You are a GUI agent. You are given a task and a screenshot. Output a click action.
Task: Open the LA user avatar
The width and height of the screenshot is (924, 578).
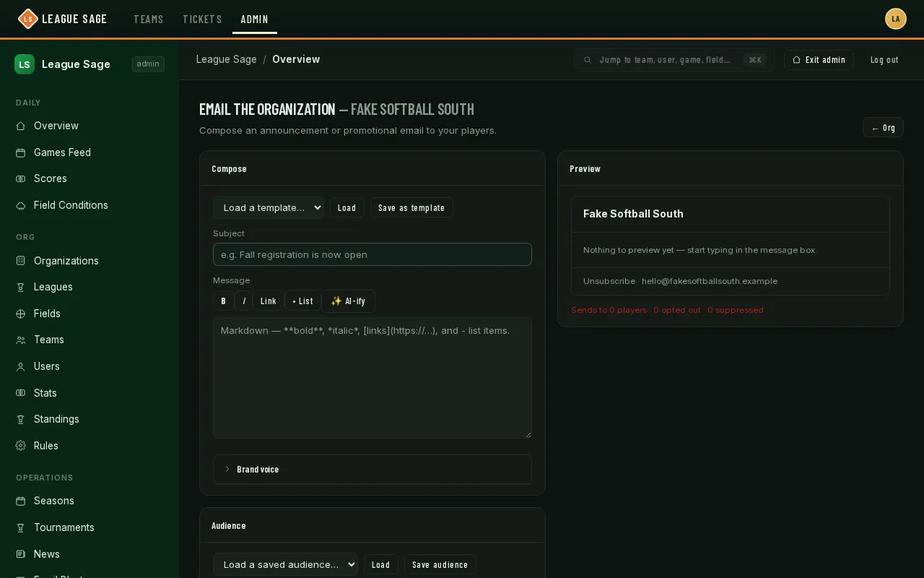tap(896, 19)
